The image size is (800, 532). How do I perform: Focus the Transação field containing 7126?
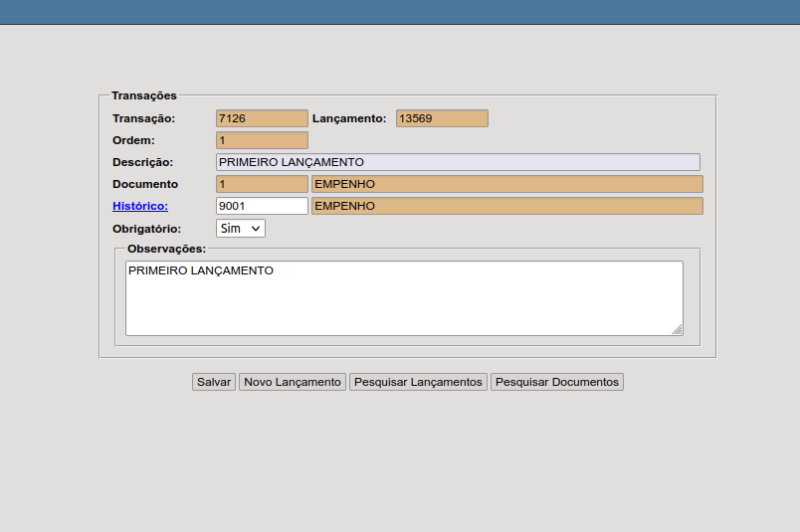[262, 118]
